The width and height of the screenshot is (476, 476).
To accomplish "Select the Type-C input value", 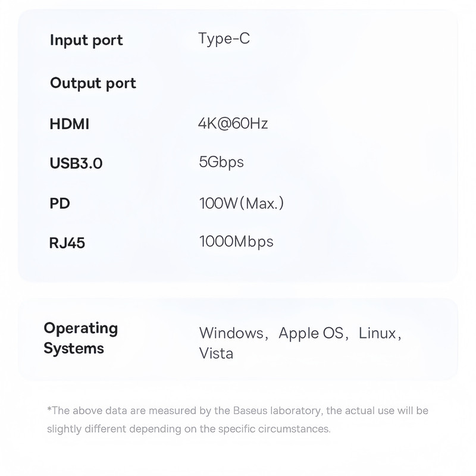I will [224, 39].
